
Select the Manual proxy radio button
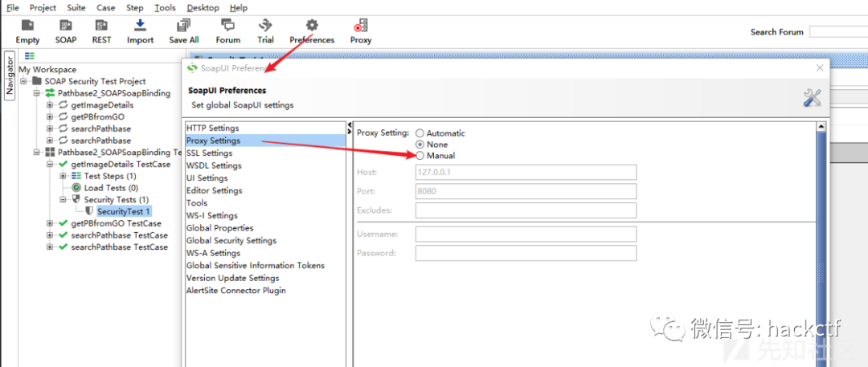click(x=420, y=156)
